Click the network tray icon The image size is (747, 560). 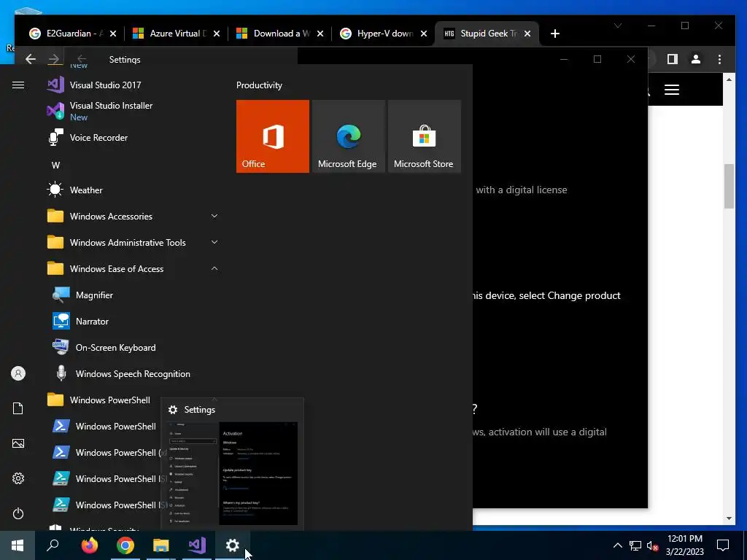click(635, 545)
